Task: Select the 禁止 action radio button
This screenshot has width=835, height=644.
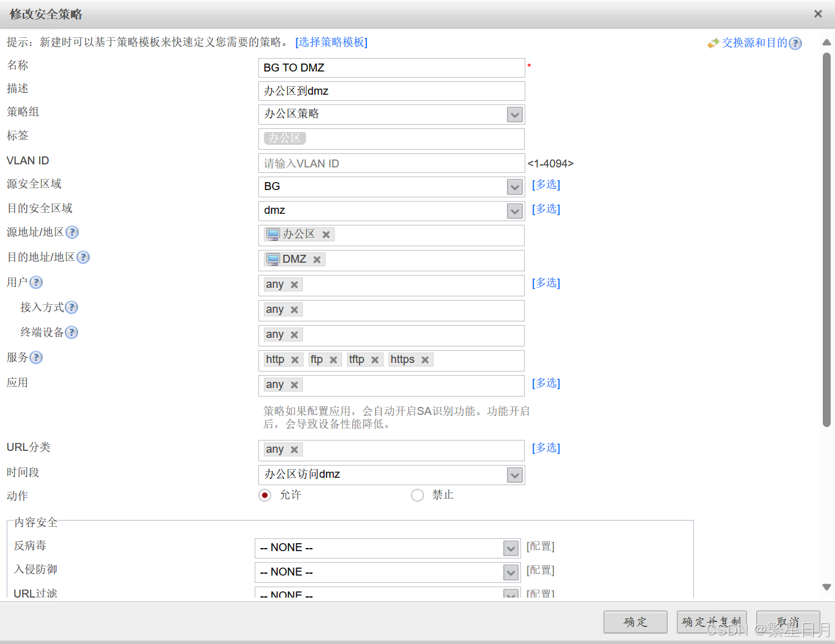Action: pos(417,495)
